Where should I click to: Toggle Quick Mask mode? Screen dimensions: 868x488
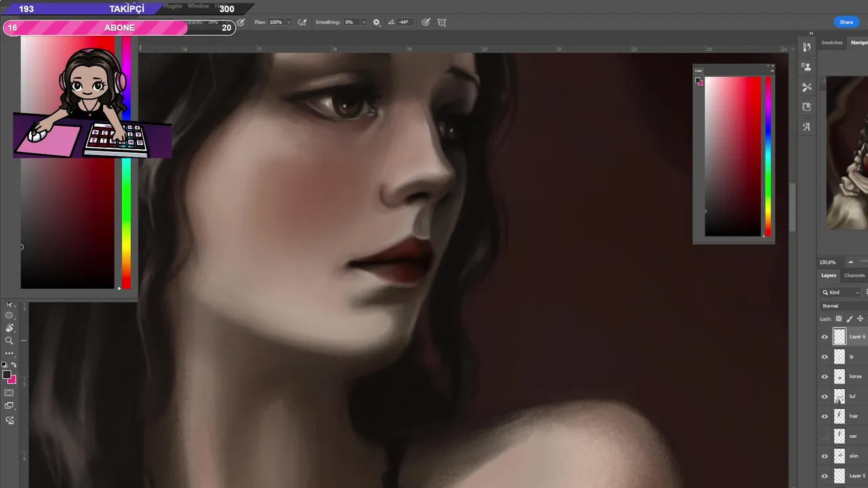(9, 393)
